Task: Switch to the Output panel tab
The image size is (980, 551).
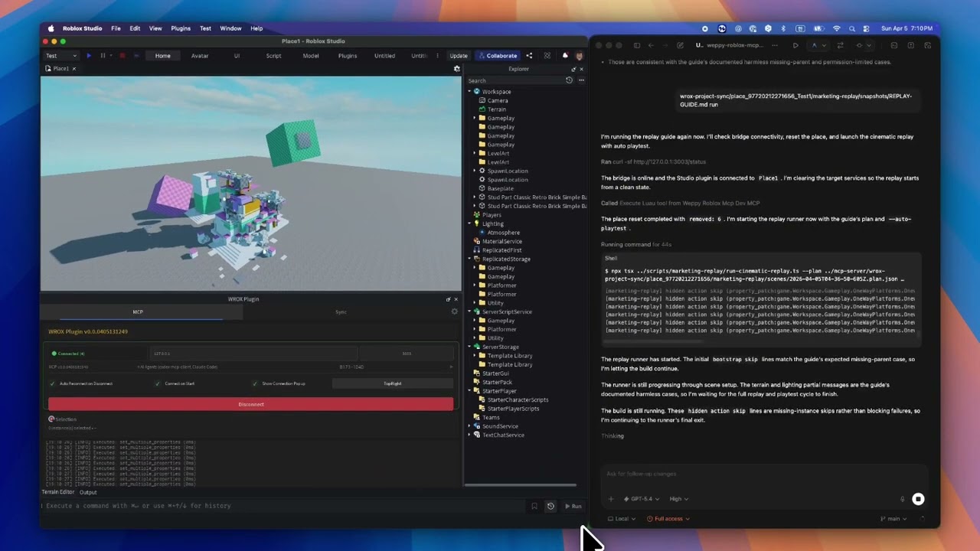Action: tap(88, 492)
